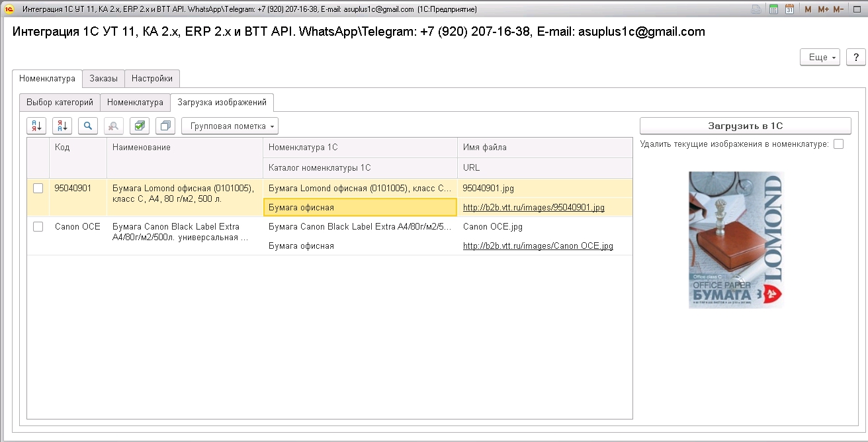
Task: Tick the checkbox for row 95040901
Action: [x=38, y=189]
